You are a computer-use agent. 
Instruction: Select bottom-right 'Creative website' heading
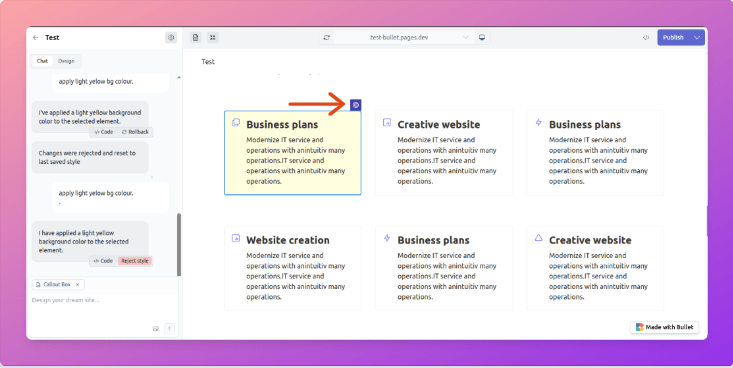(590, 240)
